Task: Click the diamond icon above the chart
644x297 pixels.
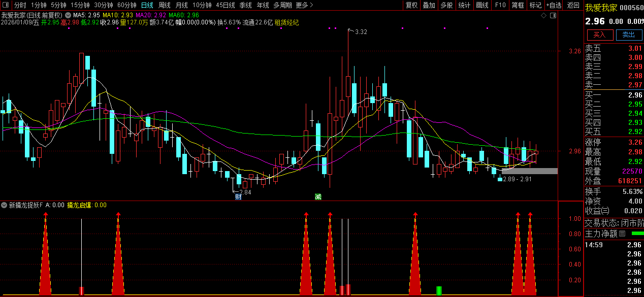Action: pos(543,16)
